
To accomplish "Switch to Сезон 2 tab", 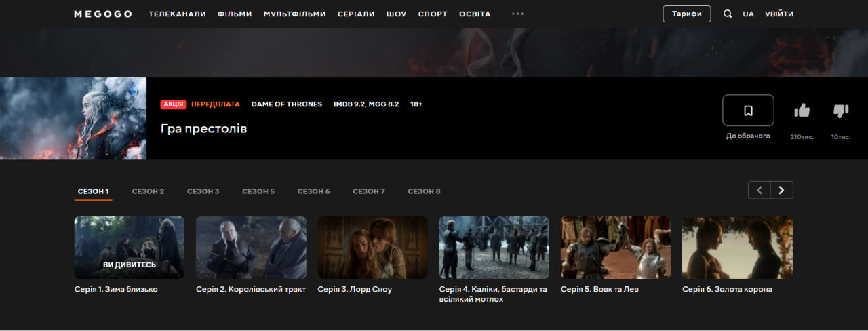I will 148,191.
